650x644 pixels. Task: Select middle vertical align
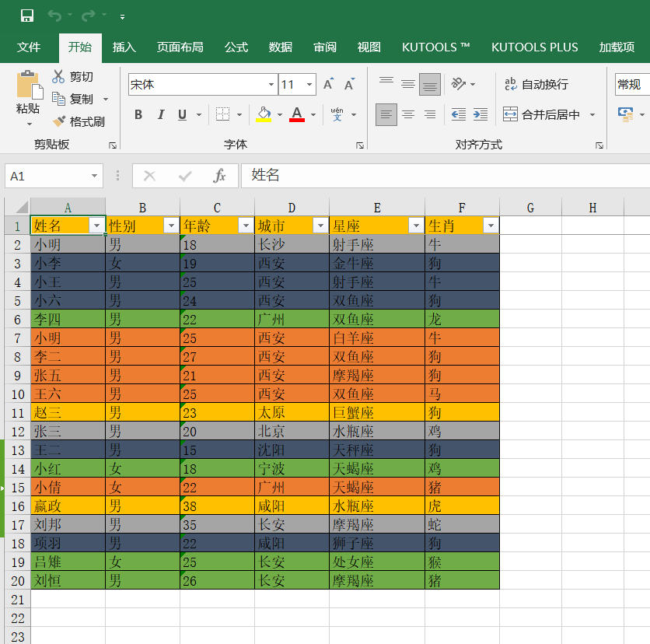click(408, 84)
